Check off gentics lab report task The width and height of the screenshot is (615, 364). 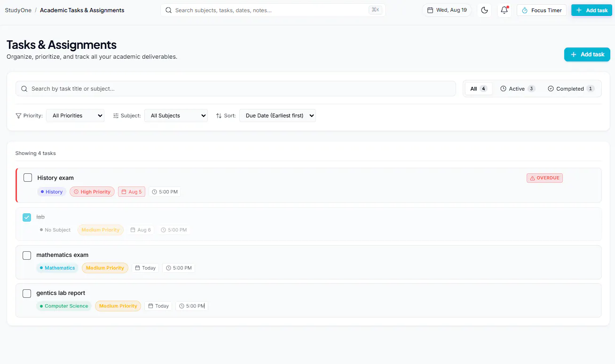27,293
